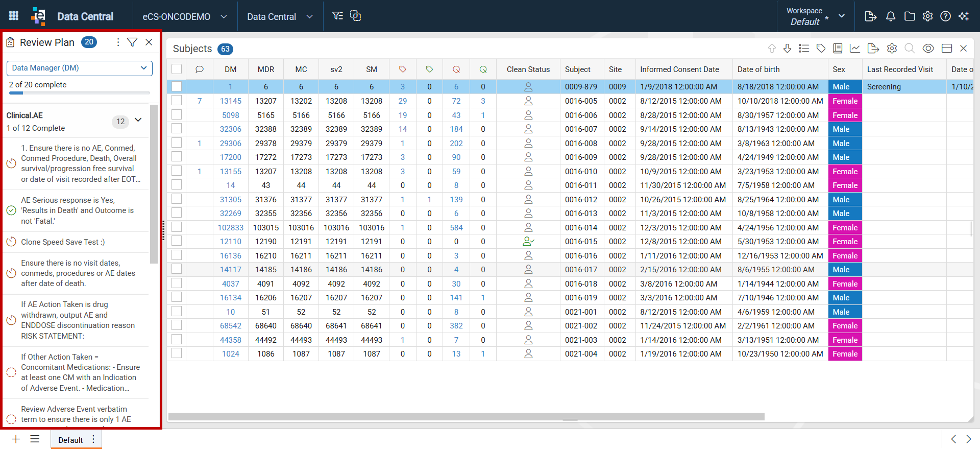Check the checkbox for subject 0016-005

pos(177,101)
